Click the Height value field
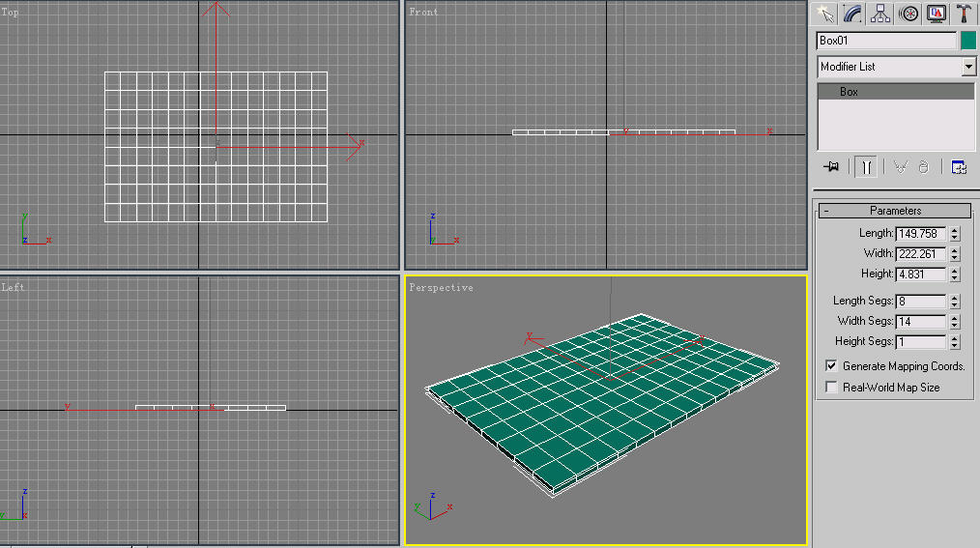This screenshot has height=548, width=980. [x=921, y=274]
